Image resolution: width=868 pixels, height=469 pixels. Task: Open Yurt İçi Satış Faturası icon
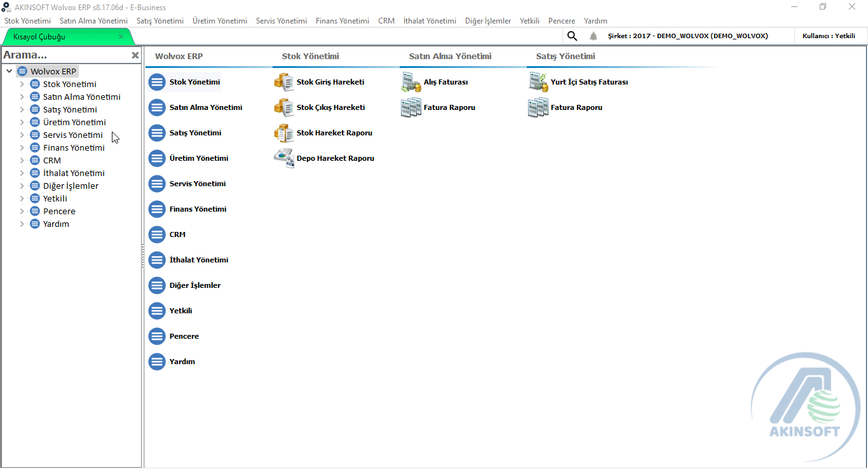pyautogui.click(x=538, y=82)
